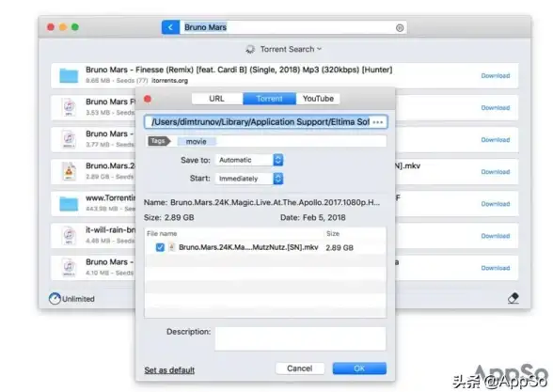Viewport: 553px width, 392px height.
Task: Click the mkv file icon in file list
Action: (x=172, y=247)
